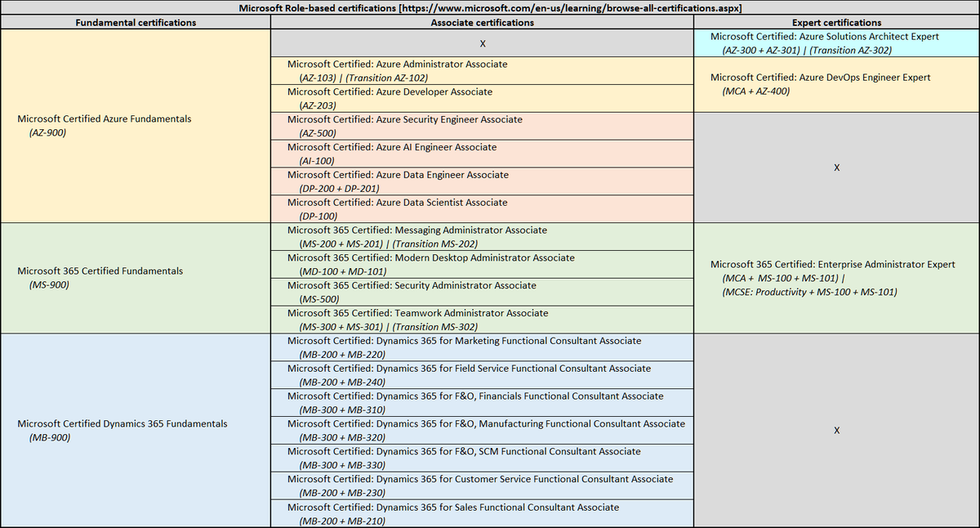
Task: Click the Enterprise Administrator Expert cell
Action: pyautogui.click(x=836, y=277)
